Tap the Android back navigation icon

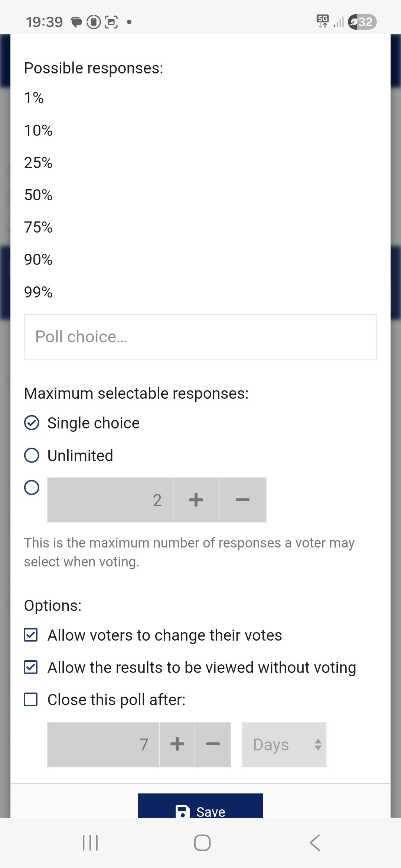(x=314, y=843)
